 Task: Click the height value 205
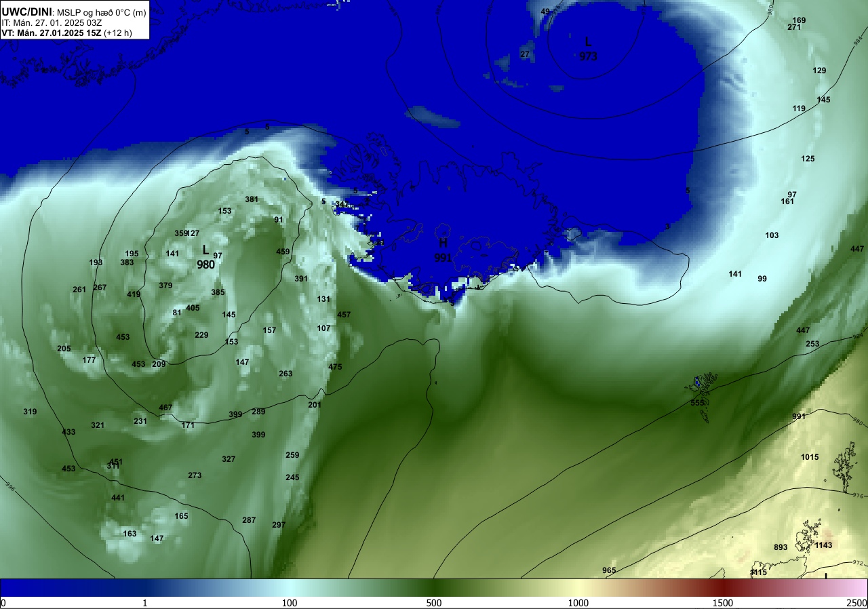64,349
